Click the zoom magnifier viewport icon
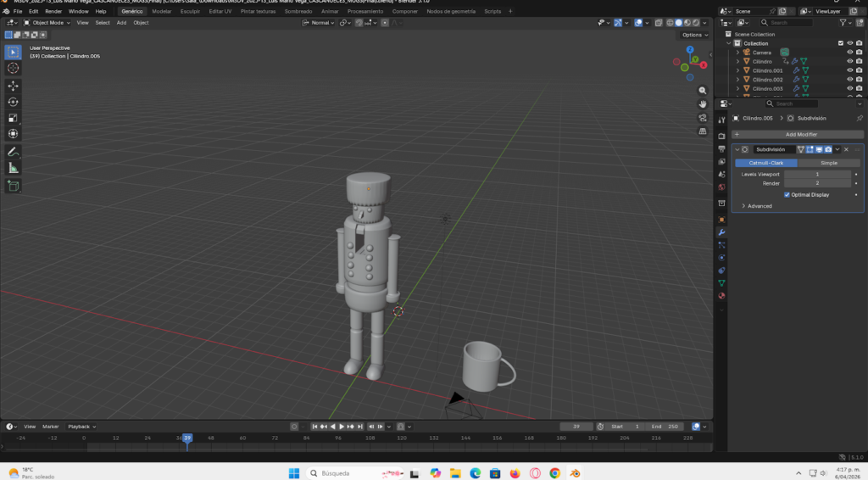Screen dimensions: 868x480 pos(702,91)
